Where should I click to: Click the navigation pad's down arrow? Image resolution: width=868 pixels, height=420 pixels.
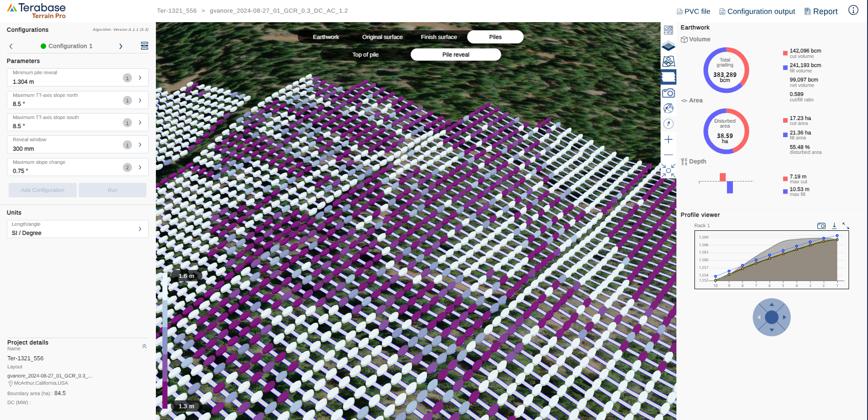[x=772, y=330]
